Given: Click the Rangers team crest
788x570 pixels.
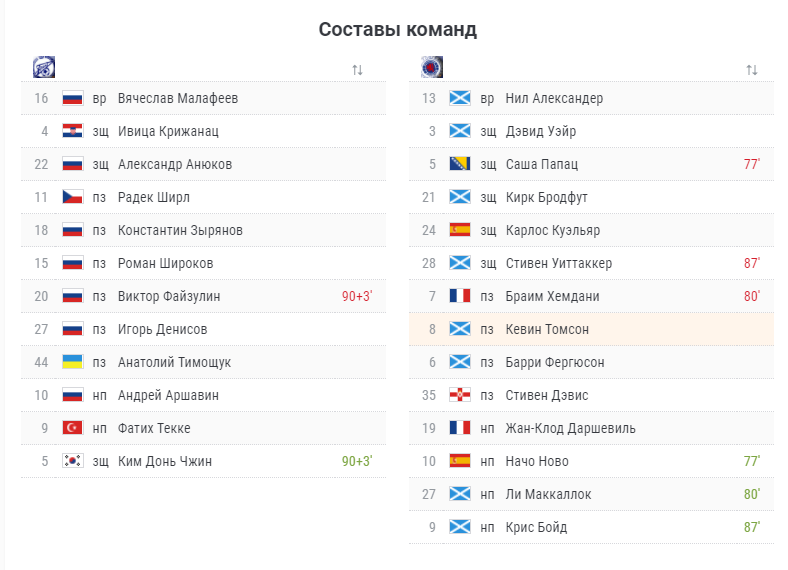Looking at the screenshot, I should click(x=432, y=67).
